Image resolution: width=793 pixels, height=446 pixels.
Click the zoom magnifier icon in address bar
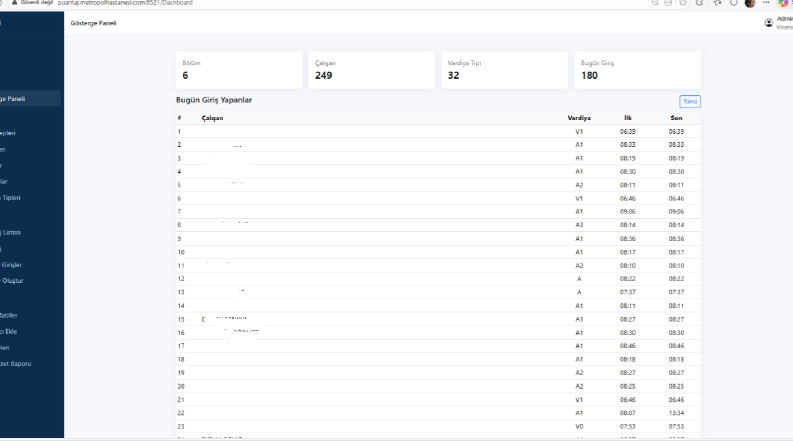(655, 3)
